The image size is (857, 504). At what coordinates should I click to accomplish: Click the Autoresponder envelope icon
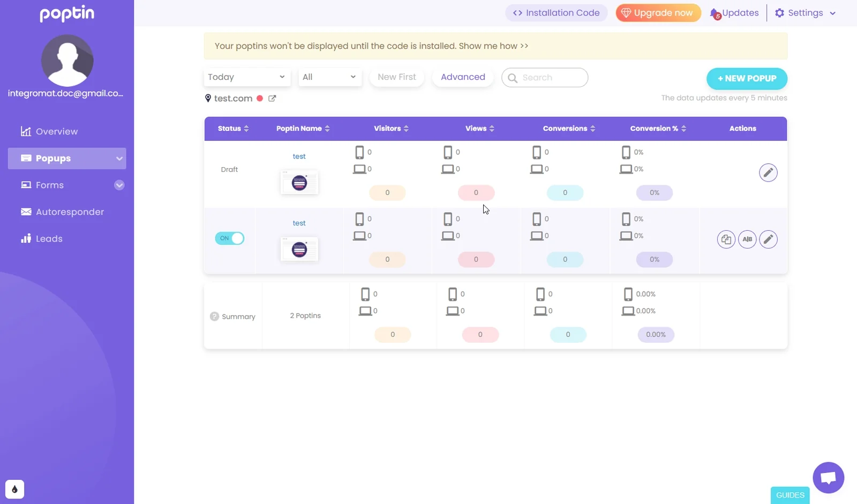[26, 212]
